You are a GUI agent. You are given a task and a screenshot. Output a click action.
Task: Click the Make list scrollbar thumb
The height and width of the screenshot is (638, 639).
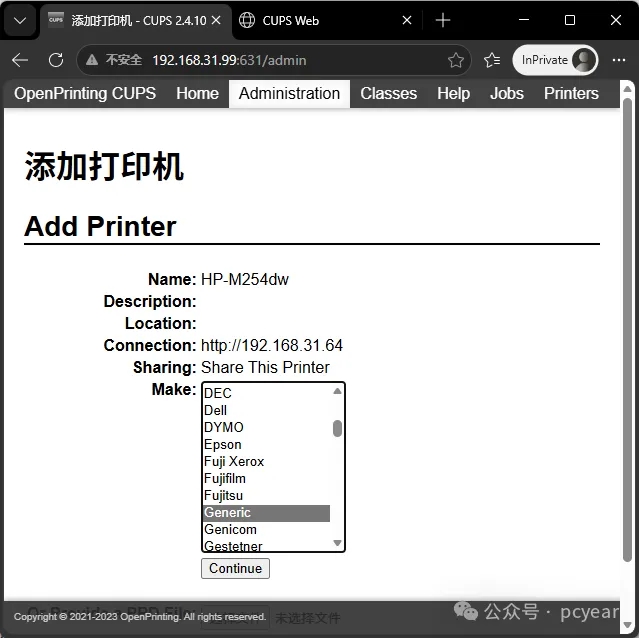click(337, 429)
